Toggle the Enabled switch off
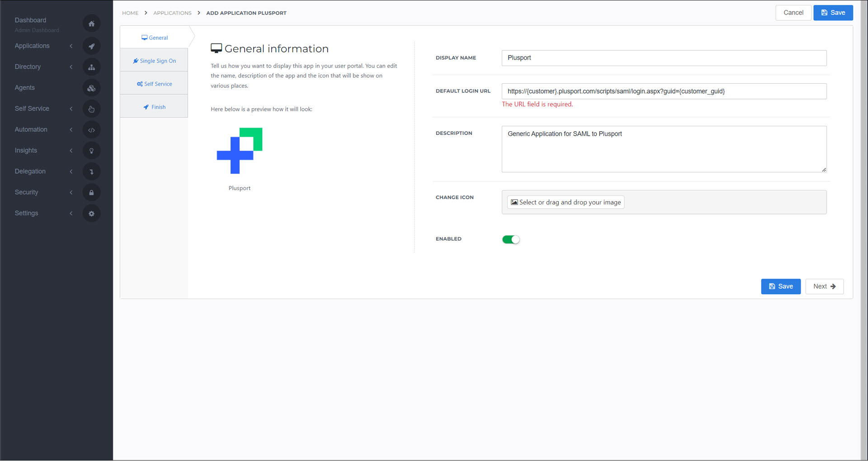868x461 pixels. pyautogui.click(x=511, y=240)
